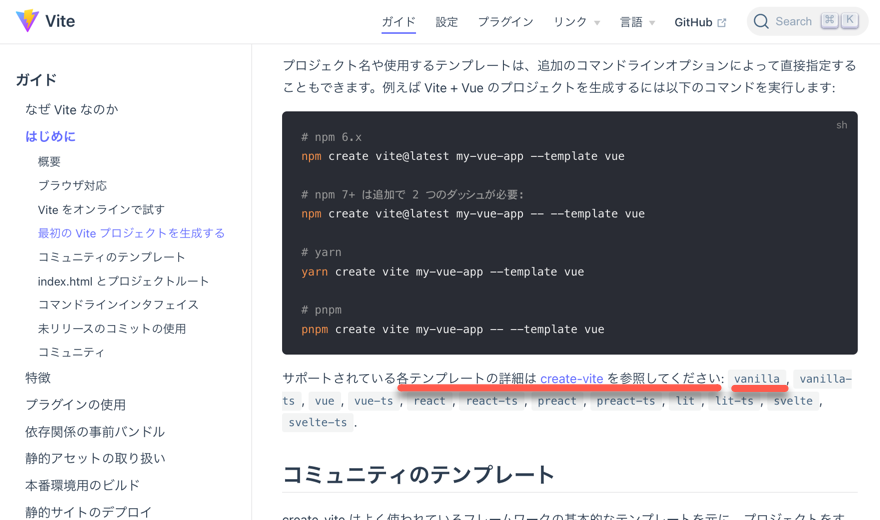Click the Vite logo icon
This screenshot has height=520, width=880.
click(x=27, y=21)
